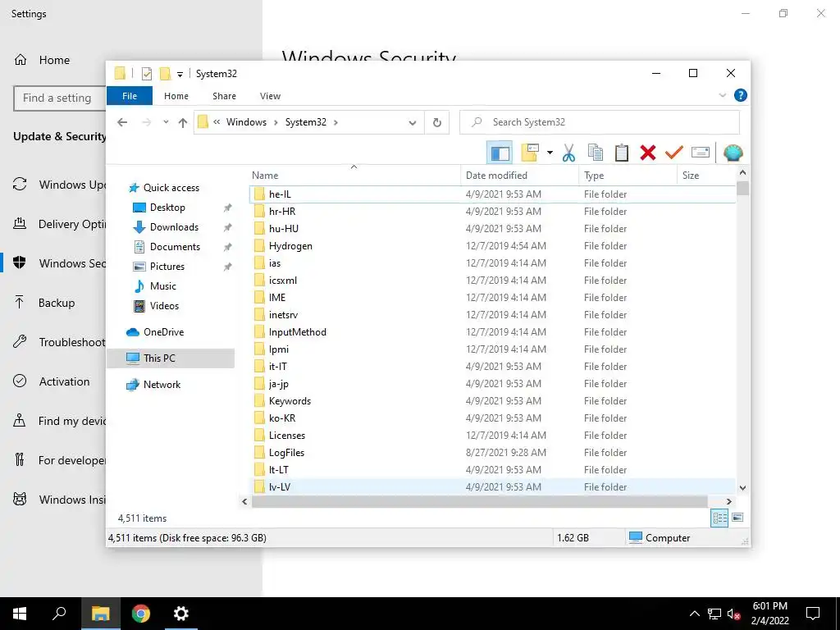This screenshot has width=840, height=630.
Task: Open the notification center icon
Action: 813,614
